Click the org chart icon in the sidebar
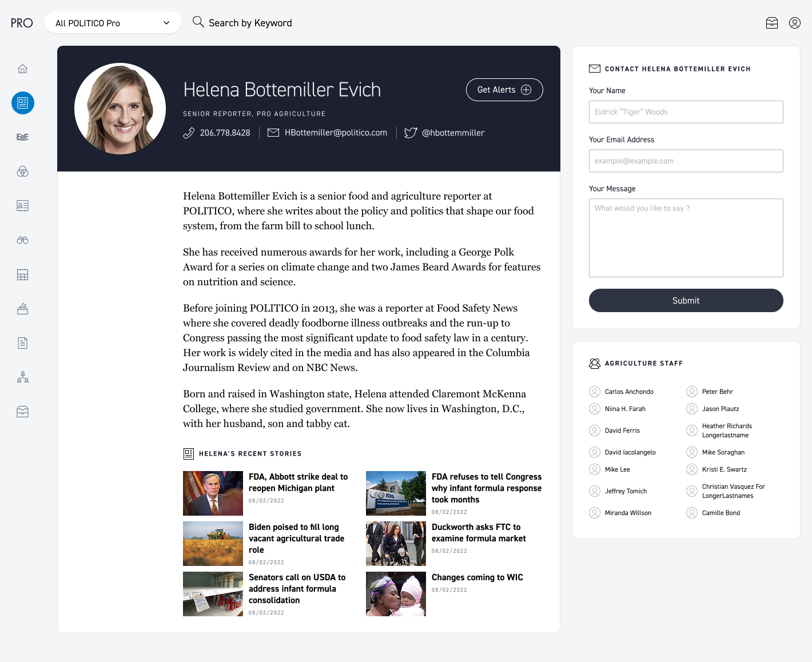This screenshot has height=662, width=812. pos(22,377)
